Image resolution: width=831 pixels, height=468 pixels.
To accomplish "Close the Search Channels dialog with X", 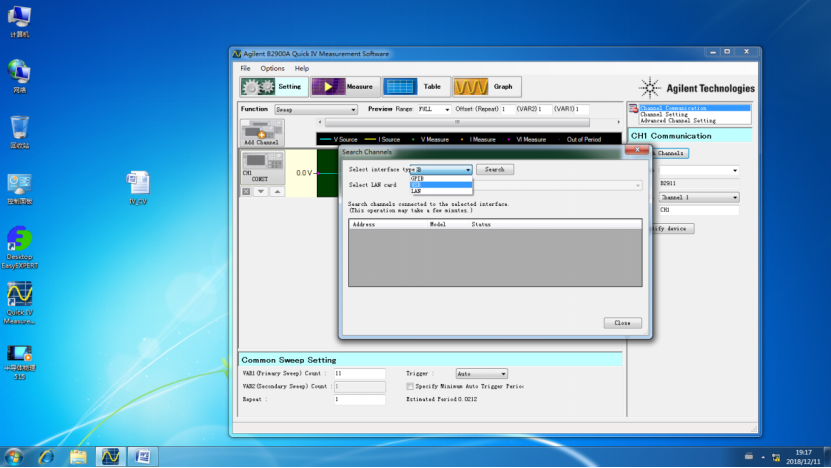I will tap(637, 150).
